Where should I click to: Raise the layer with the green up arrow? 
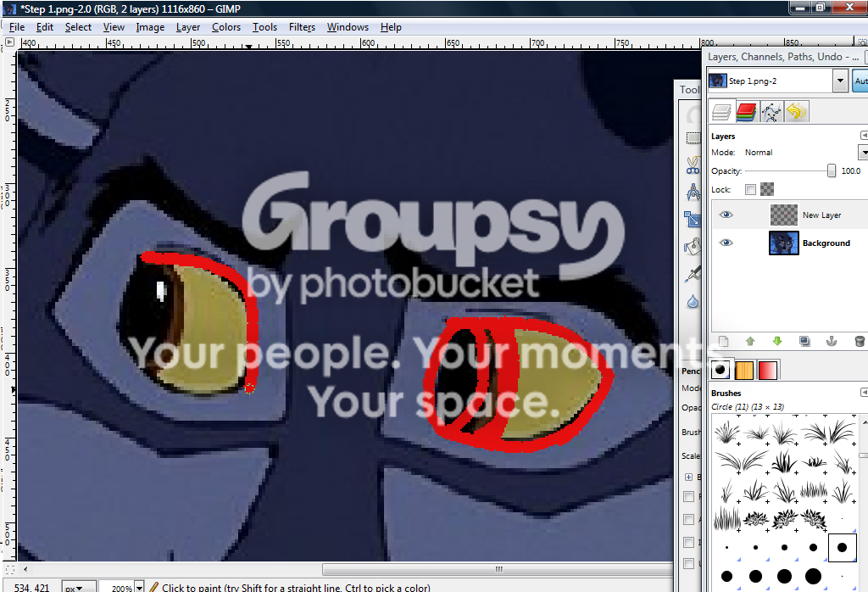coord(750,341)
